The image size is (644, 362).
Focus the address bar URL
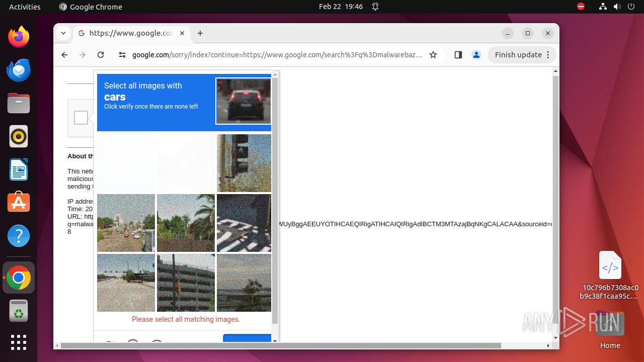[277, 55]
